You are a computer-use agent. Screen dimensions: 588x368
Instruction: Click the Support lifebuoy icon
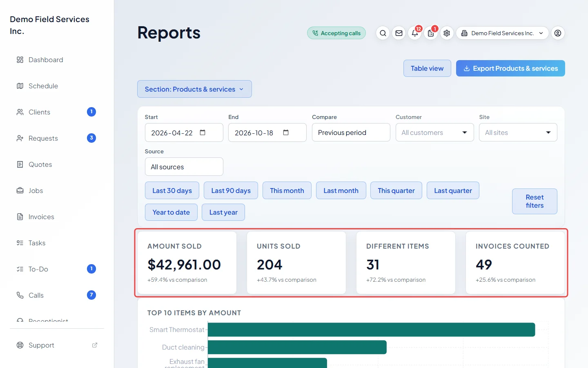point(20,345)
